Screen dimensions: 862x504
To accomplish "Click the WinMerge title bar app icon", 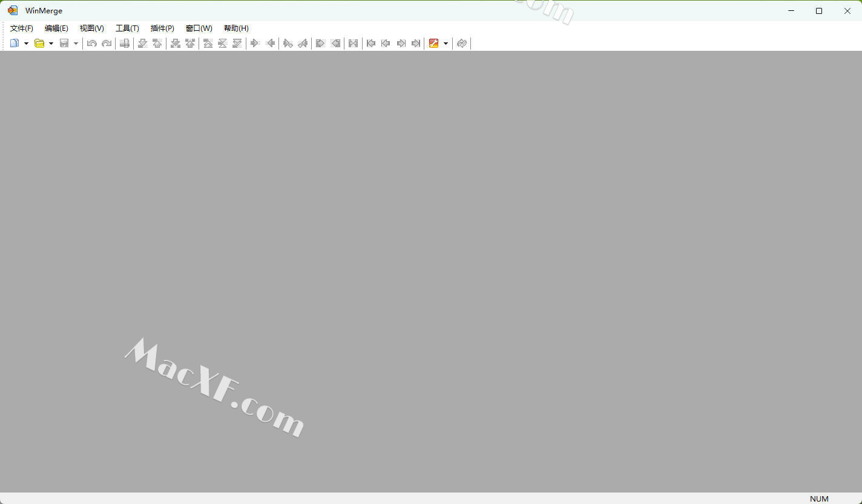I will [13, 10].
